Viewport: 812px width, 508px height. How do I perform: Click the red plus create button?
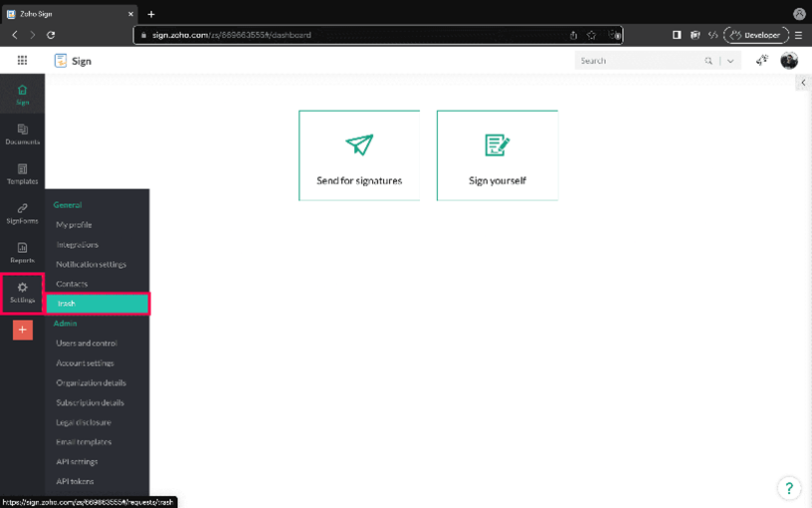click(22, 330)
